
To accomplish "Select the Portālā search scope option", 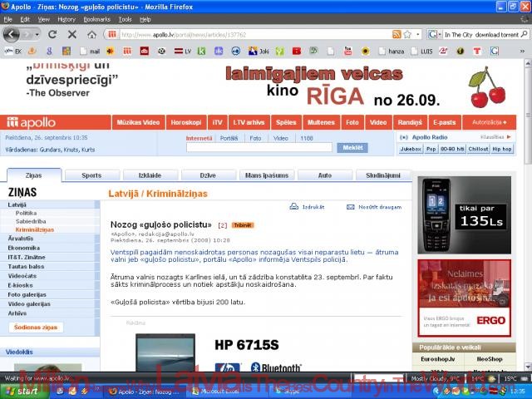I will click(229, 138).
